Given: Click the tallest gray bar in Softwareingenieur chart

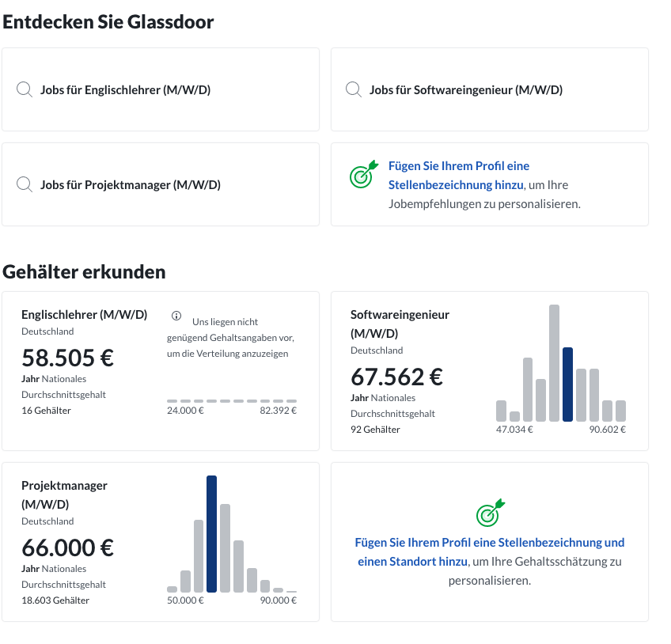Looking at the screenshot, I should (x=554, y=363).
